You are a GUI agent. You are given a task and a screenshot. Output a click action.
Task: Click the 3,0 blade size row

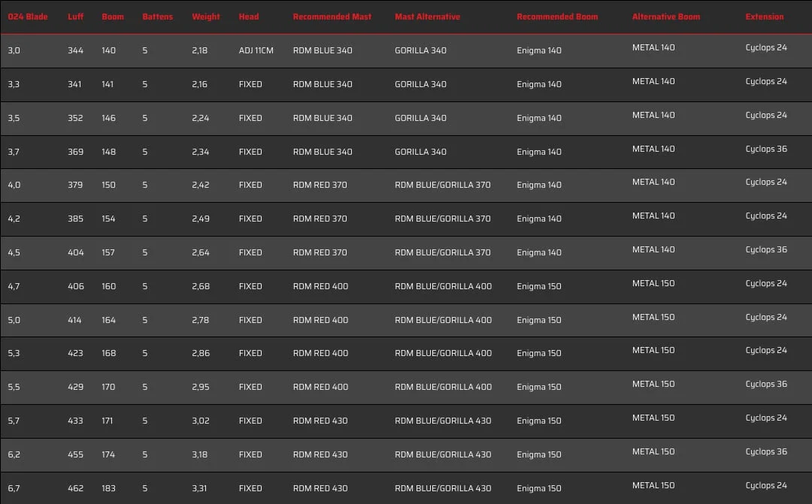406,51
